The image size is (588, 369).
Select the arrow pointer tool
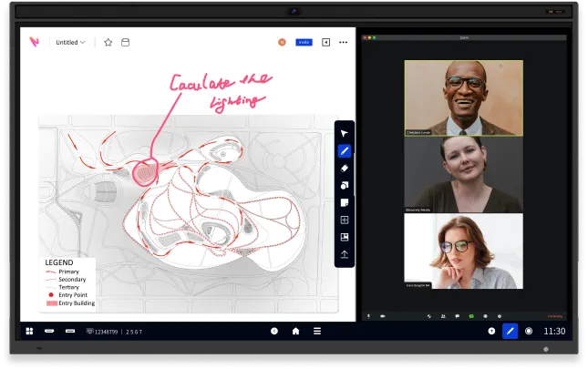[x=344, y=133]
